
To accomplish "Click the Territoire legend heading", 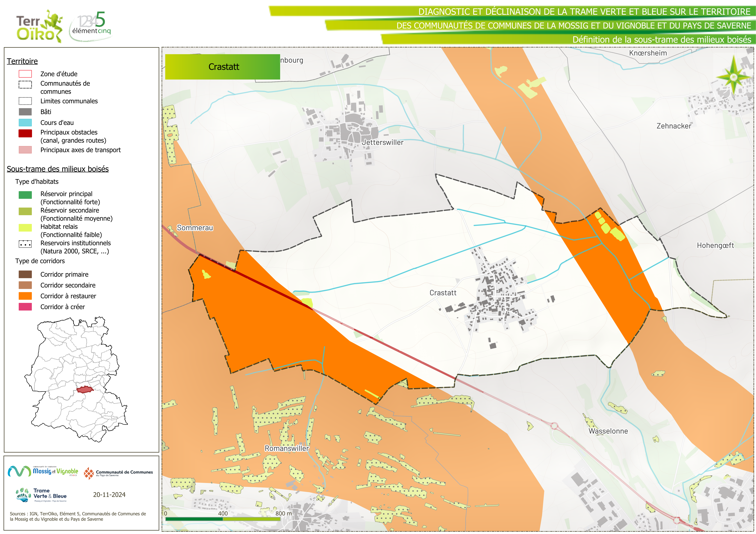I will click(x=22, y=61).
